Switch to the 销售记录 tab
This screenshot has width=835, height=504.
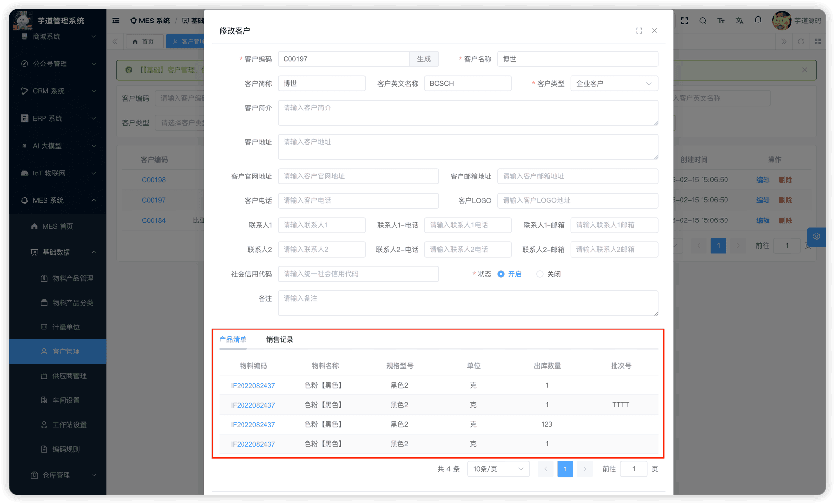click(x=280, y=340)
